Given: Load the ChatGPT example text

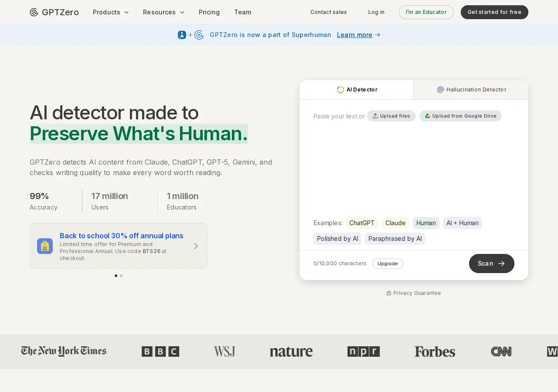Looking at the screenshot, I should (362, 223).
